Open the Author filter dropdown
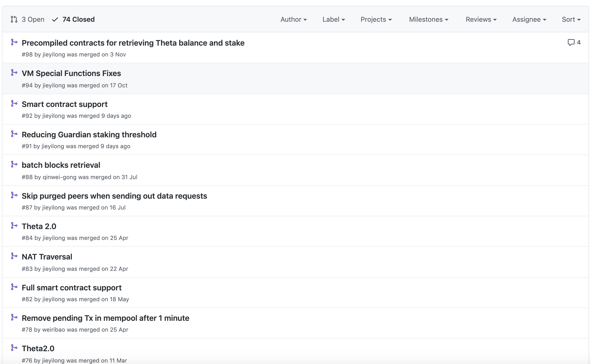The height and width of the screenshot is (364, 591). click(293, 19)
